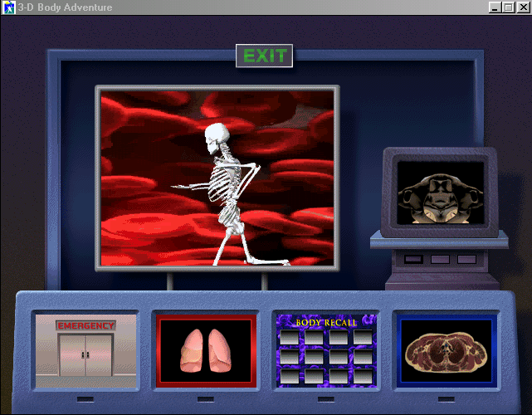Close the 3-D Body Adventure window

click(x=523, y=7)
